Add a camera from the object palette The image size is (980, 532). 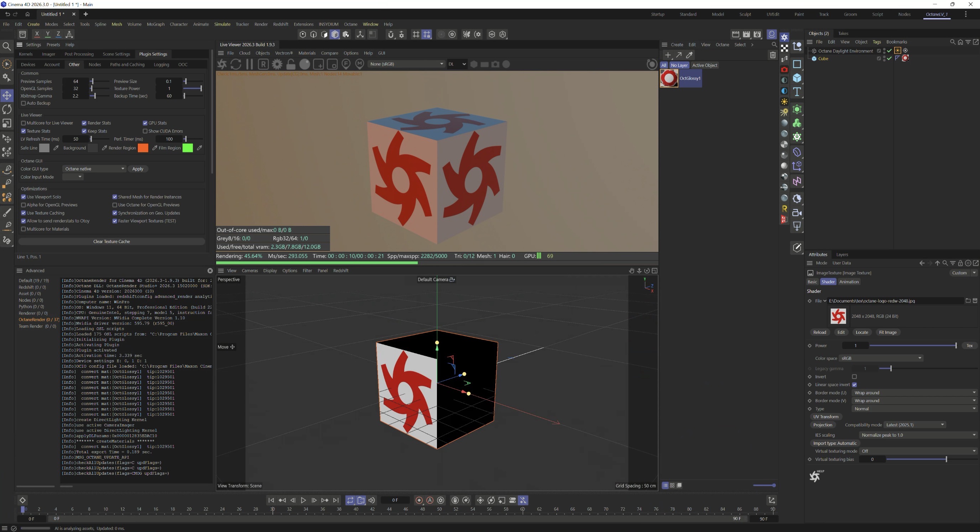797,212
